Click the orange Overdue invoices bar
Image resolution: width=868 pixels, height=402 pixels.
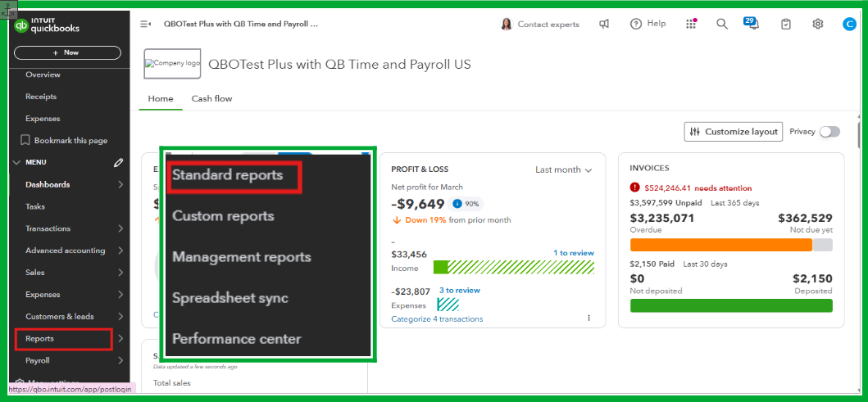point(720,245)
